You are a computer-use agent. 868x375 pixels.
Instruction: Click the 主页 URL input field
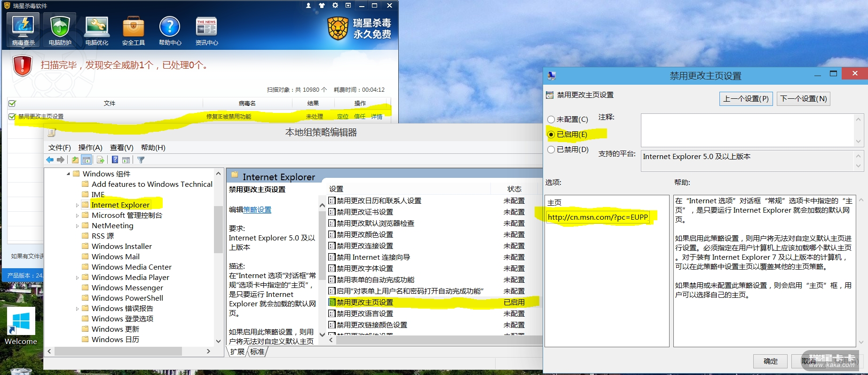pos(598,217)
